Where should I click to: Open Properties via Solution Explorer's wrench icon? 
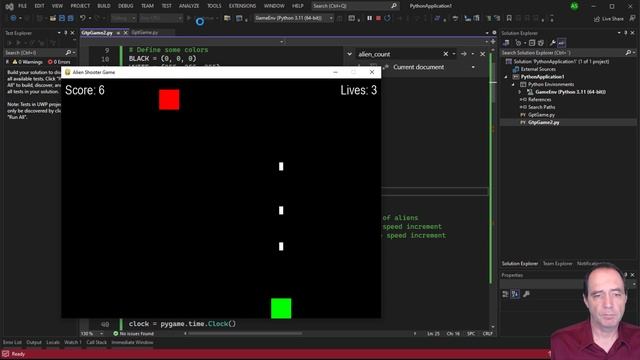(x=553, y=43)
